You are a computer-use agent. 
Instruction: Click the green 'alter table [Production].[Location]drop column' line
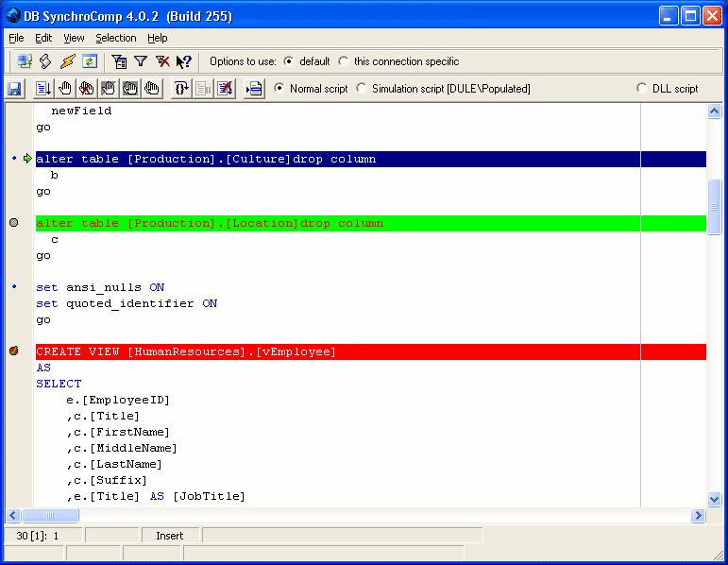tap(370, 223)
